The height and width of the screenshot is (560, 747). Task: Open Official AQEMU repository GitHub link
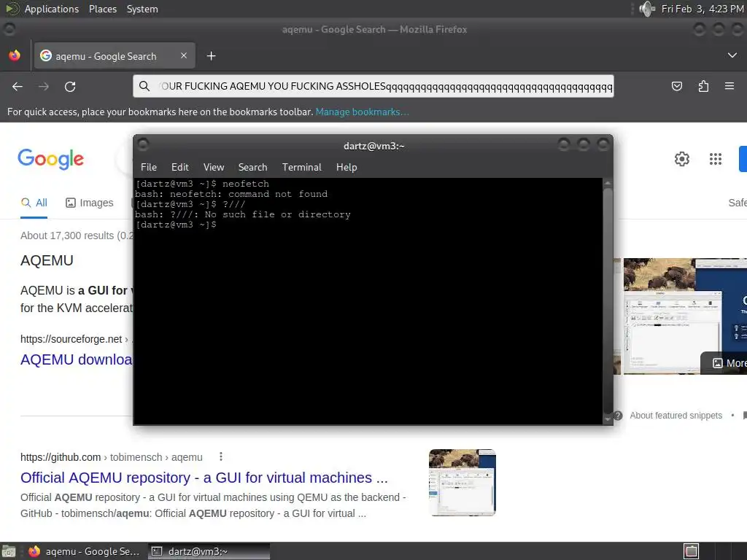point(204,478)
